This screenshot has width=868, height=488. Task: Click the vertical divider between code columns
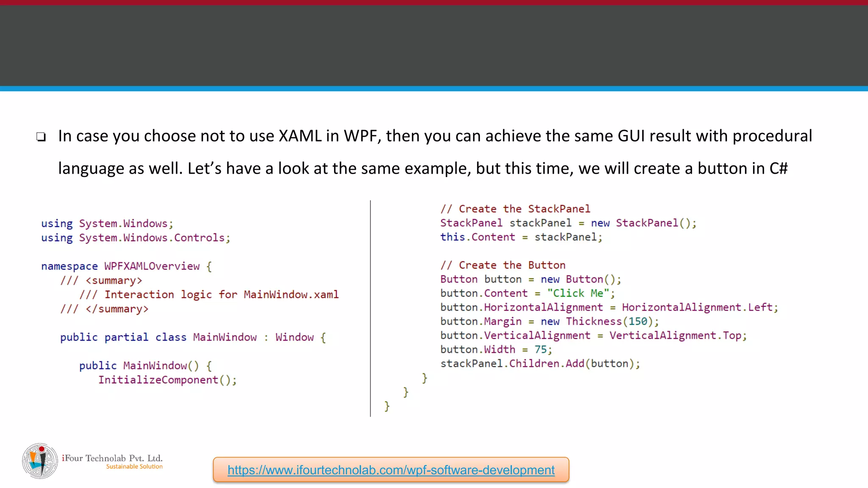coord(370,308)
